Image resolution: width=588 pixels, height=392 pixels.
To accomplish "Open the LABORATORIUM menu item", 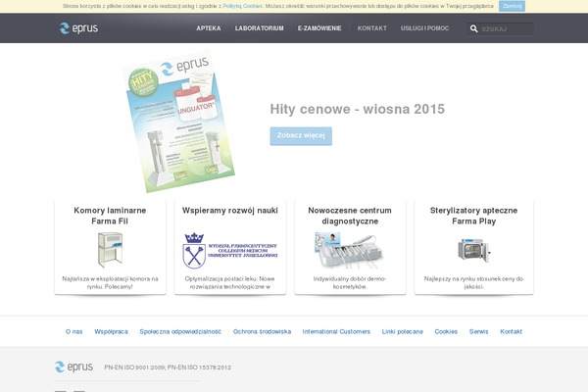I will click(259, 28).
